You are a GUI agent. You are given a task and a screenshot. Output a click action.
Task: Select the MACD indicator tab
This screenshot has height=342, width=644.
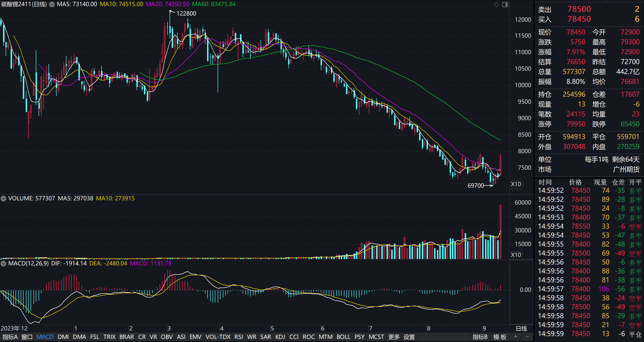point(45,337)
